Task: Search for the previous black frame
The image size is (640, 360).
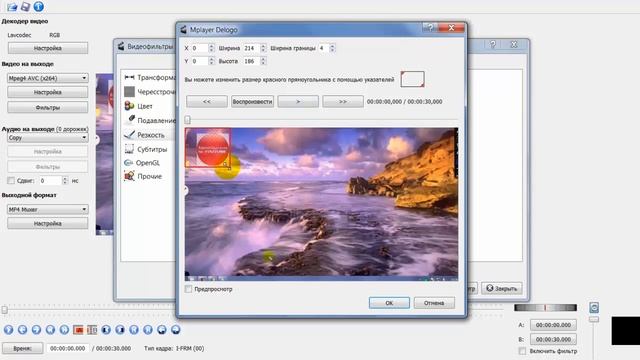Action: click(x=106, y=330)
